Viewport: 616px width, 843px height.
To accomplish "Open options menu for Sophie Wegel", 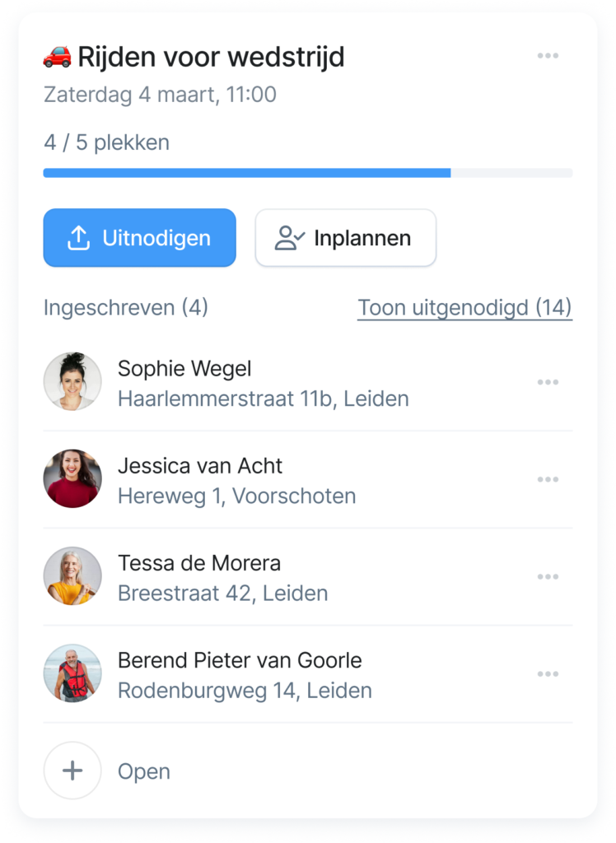I will (x=548, y=382).
